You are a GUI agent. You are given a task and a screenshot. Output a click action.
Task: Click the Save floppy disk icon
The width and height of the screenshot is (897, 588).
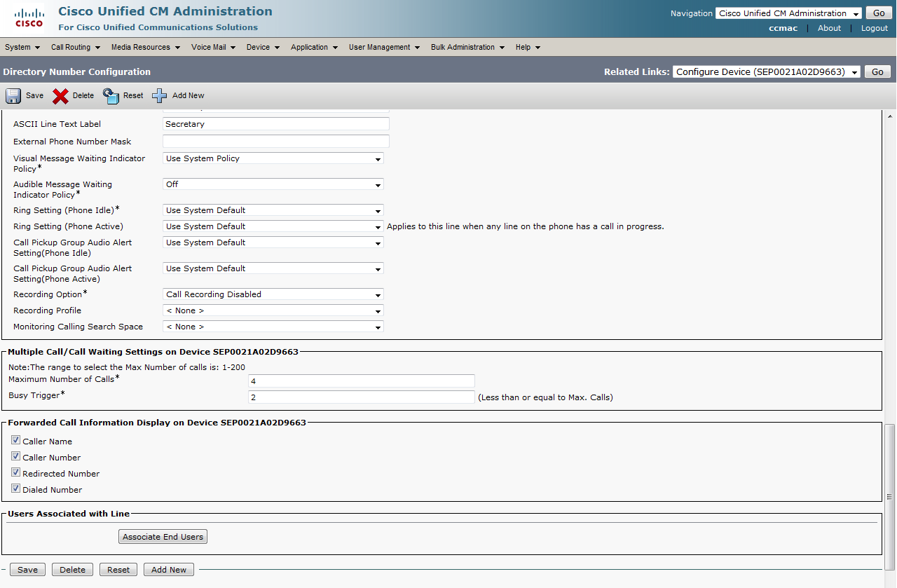(x=13, y=96)
